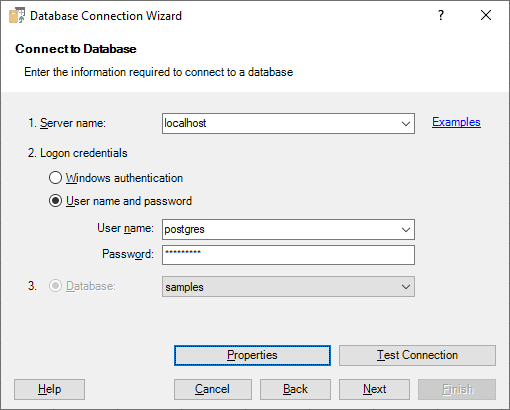
Task: Go Back to previous wizard step
Action: coord(295,389)
